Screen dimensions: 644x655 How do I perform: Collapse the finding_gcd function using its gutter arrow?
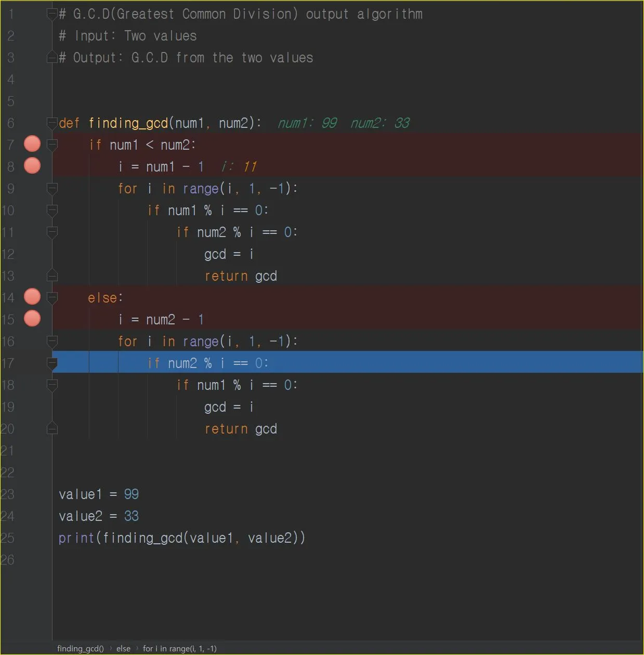tap(52, 123)
